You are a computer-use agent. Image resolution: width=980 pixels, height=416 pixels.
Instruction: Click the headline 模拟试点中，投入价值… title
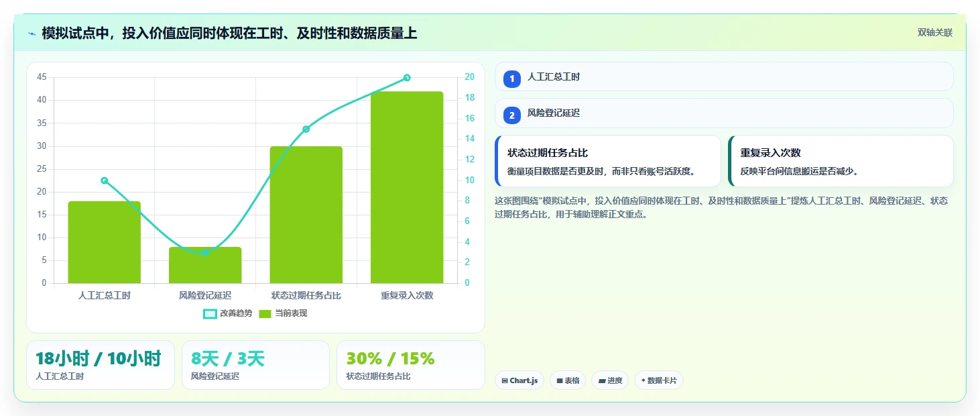click(229, 33)
